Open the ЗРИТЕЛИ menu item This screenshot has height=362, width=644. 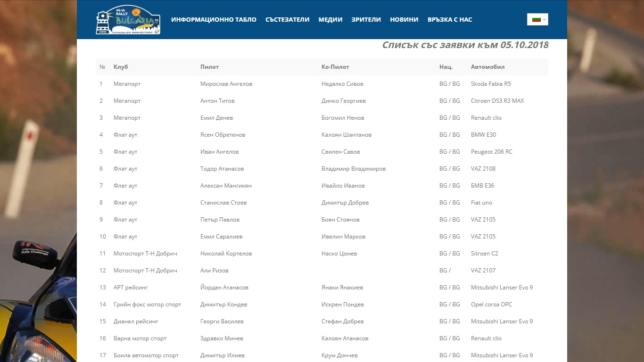pyautogui.click(x=366, y=20)
